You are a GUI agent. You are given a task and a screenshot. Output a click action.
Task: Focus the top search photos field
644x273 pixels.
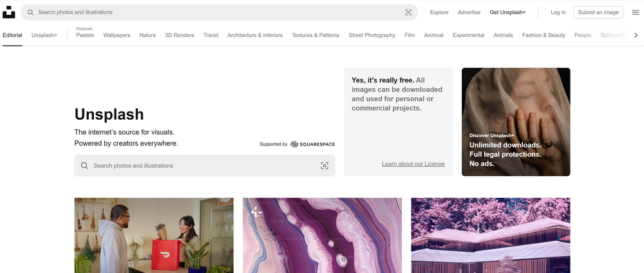(x=220, y=12)
